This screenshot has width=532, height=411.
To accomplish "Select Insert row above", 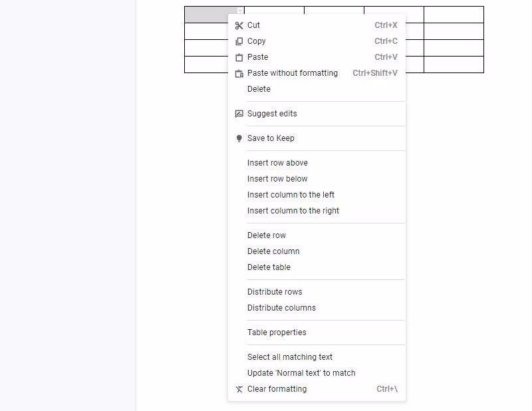I will 277,163.
